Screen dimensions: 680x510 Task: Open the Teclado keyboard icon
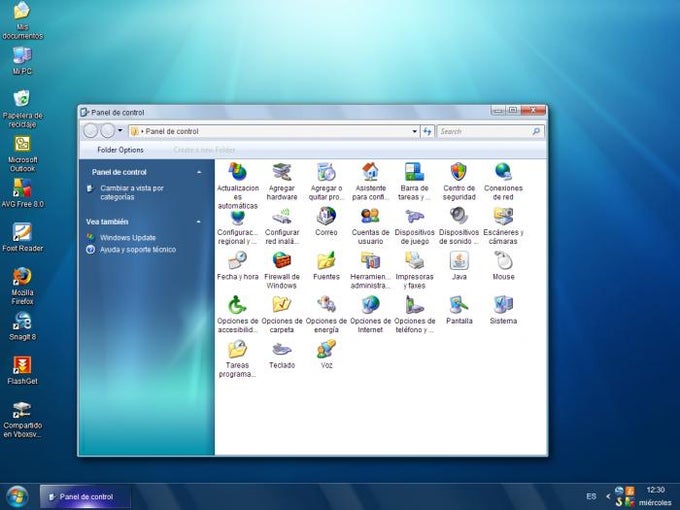282,349
